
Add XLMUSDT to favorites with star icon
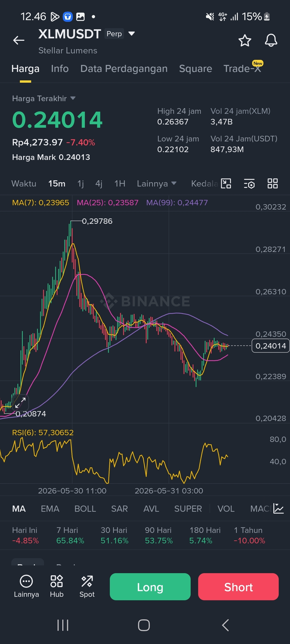(x=245, y=41)
